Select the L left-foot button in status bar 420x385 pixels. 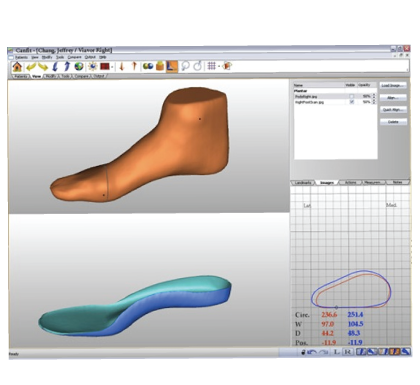pos(337,352)
